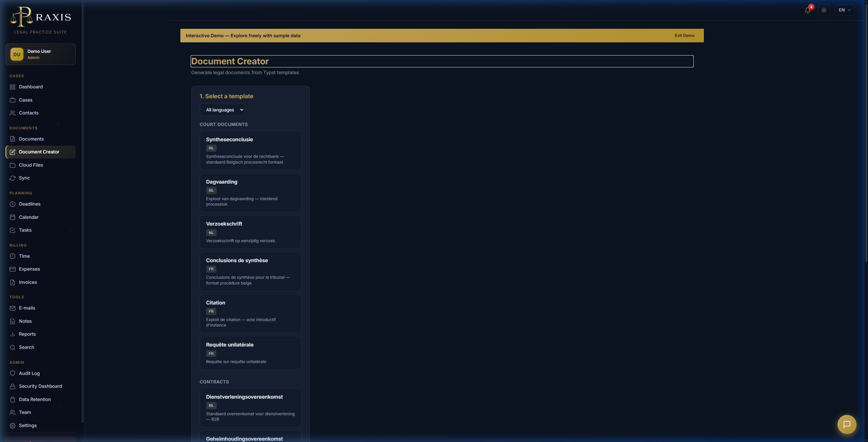The width and height of the screenshot is (868, 442).
Task: Open the EN language dropdown
Action: tap(845, 10)
